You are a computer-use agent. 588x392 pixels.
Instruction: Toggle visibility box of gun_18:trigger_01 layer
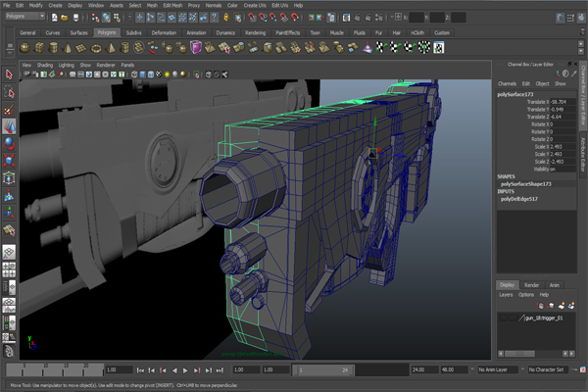[x=503, y=318]
